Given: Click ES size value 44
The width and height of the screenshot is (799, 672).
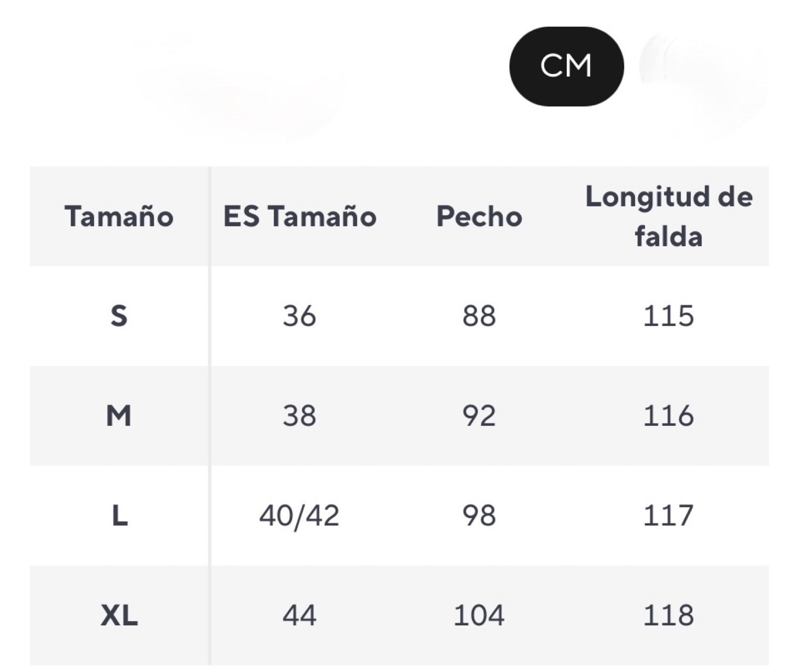Looking at the screenshot, I should (299, 615).
